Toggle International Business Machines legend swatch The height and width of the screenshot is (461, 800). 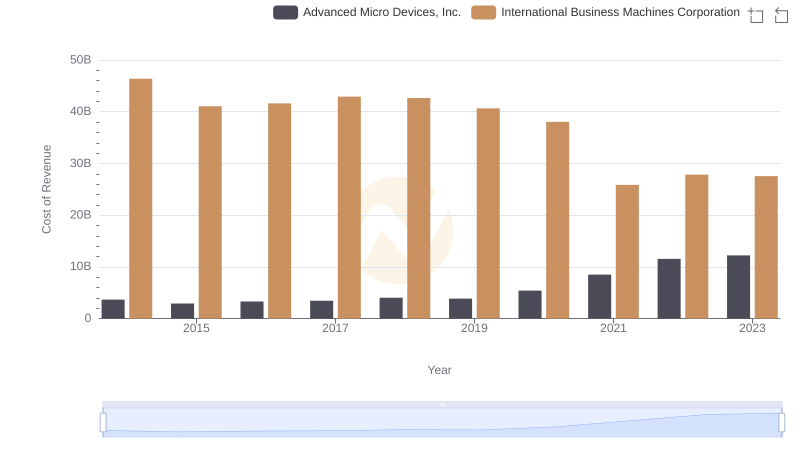pos(483,12)
